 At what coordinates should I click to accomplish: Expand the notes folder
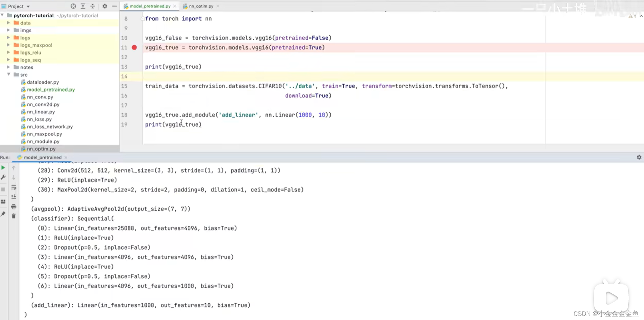pyautogui.click(x=9, y=67)
